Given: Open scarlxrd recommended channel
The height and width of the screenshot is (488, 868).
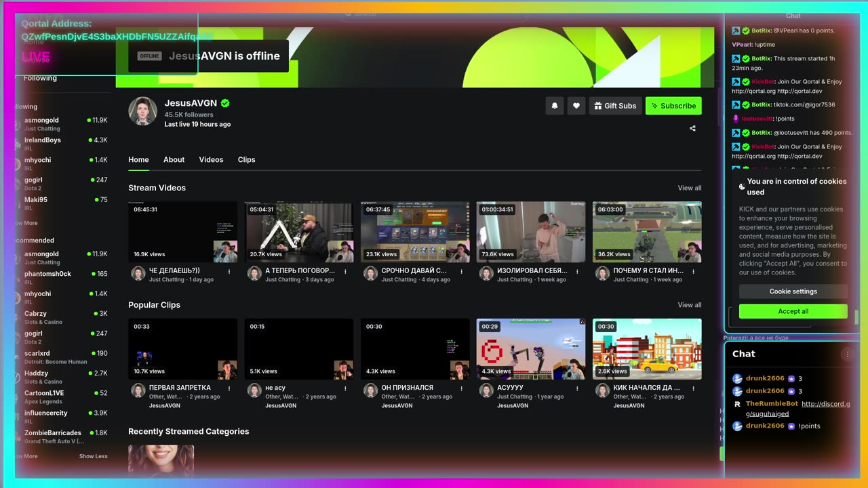Looking at the screenshot, I should click(x=61, y=357).
